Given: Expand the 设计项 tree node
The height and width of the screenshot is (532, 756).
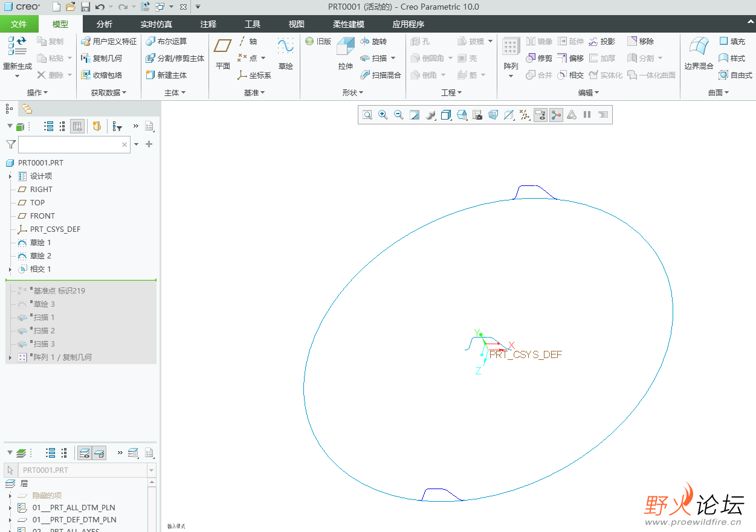Looking at the screenshot, I should 10,176.
